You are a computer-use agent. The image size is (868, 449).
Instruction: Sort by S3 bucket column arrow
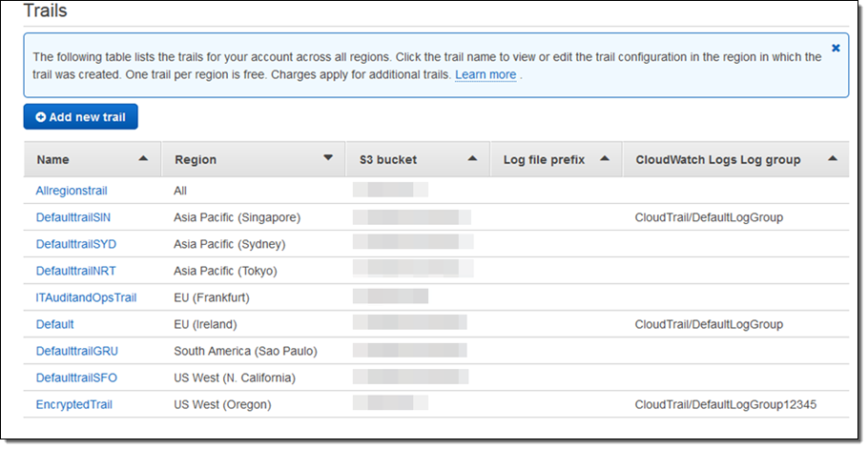[x=472, y=159]
